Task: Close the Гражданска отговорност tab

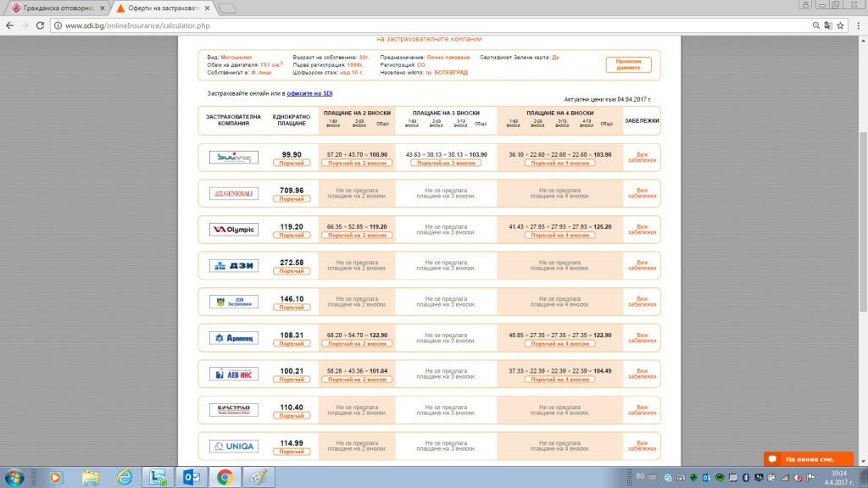Action: (103, 8)
